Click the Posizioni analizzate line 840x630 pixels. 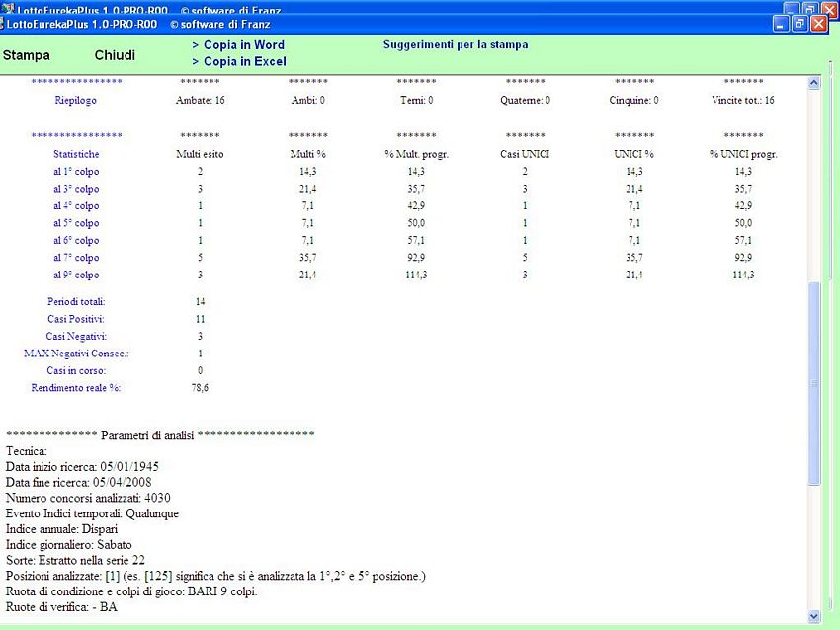(x=215, y=576)
